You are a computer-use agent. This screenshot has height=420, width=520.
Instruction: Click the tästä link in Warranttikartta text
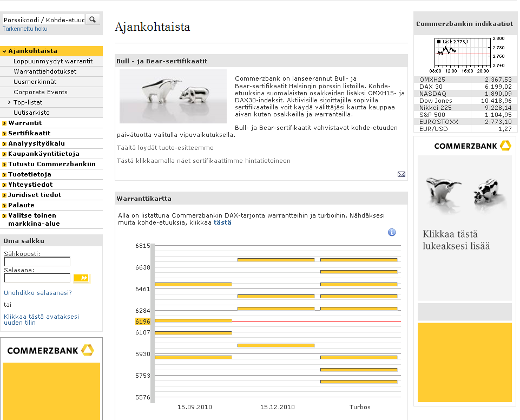tap(222, 222)
